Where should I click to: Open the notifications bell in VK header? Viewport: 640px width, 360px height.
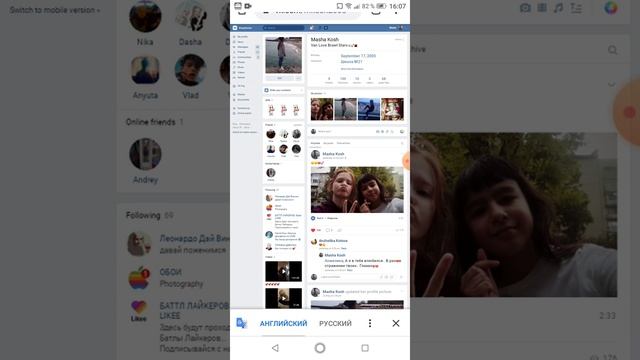coord(311,28)
